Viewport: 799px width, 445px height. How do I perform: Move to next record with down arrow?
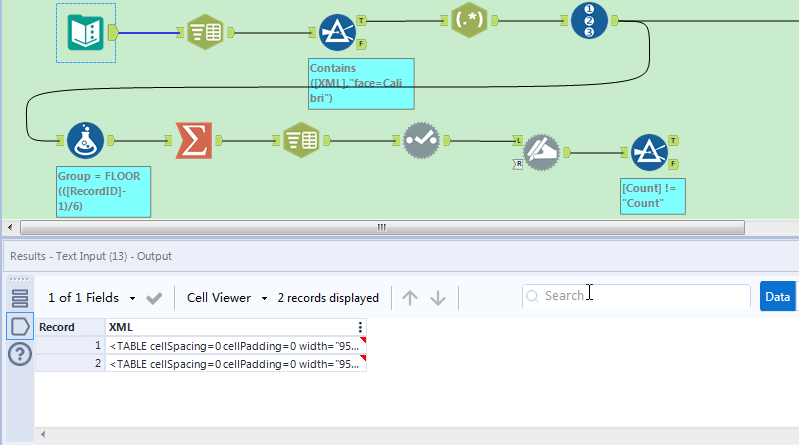438,298
